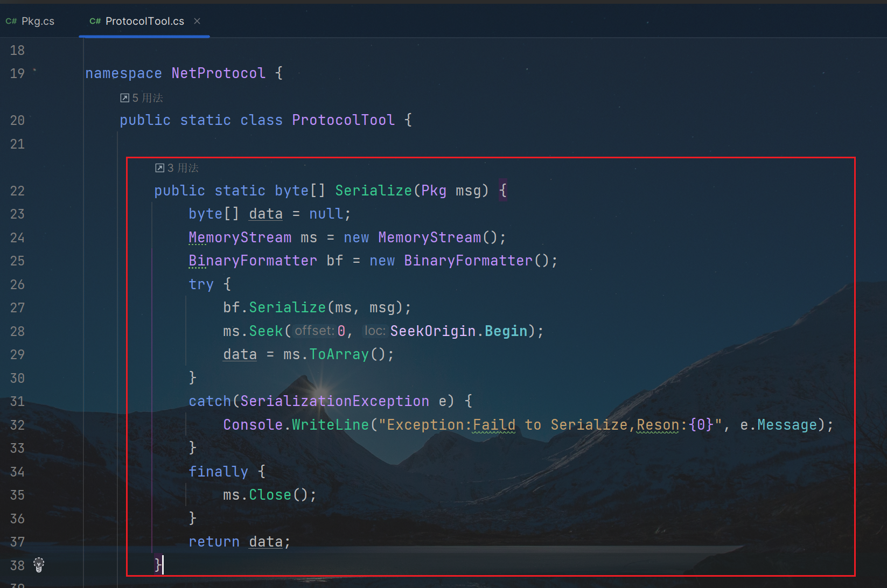Screen dimensions: 887x588
Task: Click 'BinaryFormatter' type at start of line 25
Action: click(x=253, y=261)
